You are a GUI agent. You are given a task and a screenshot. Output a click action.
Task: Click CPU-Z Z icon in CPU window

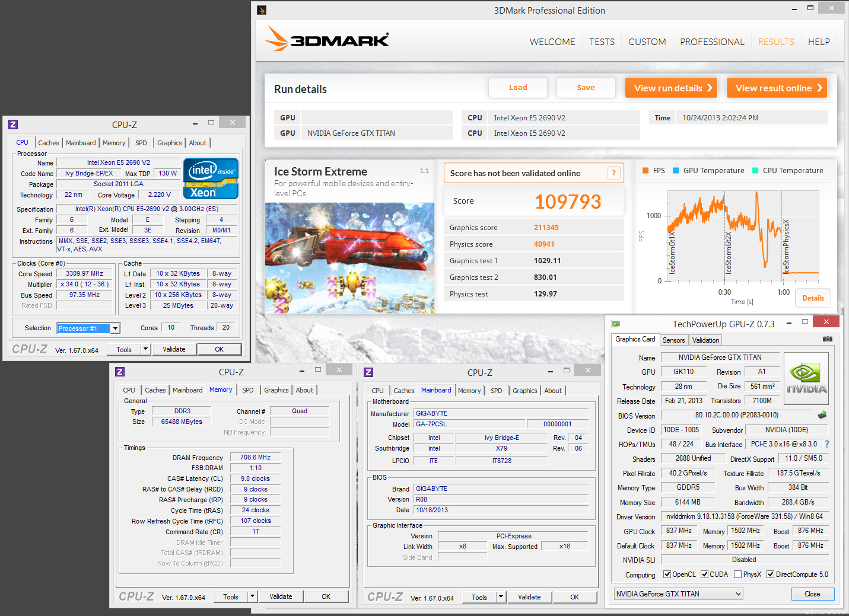point(13,125)
